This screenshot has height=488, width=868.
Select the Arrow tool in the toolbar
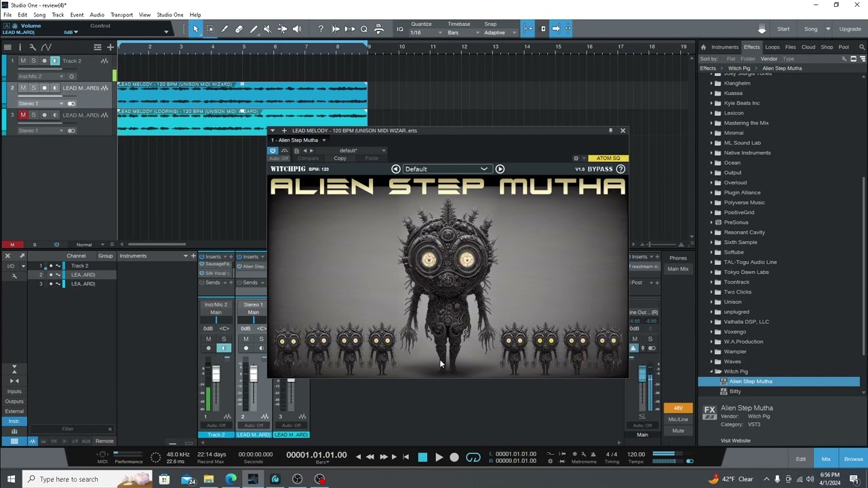point(195,29)
